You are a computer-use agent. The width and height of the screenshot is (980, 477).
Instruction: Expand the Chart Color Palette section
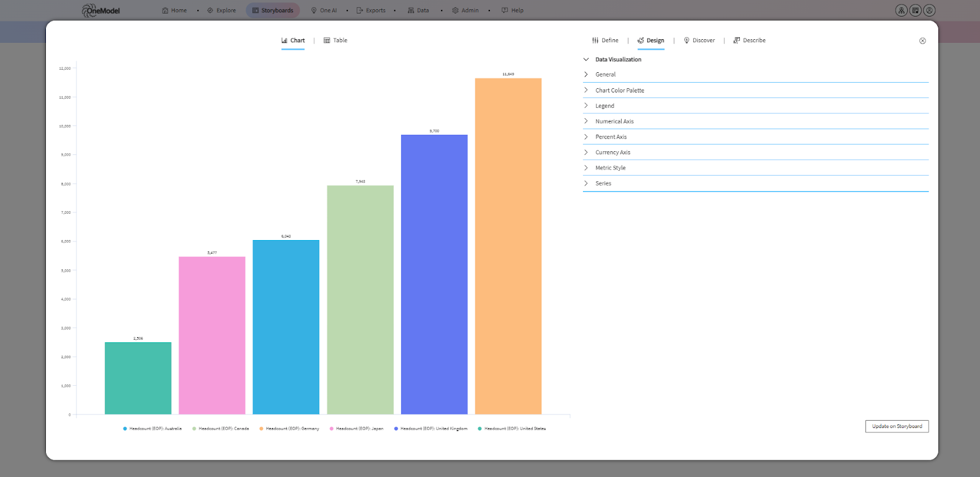pyautogui.click(x=619, y=91)
